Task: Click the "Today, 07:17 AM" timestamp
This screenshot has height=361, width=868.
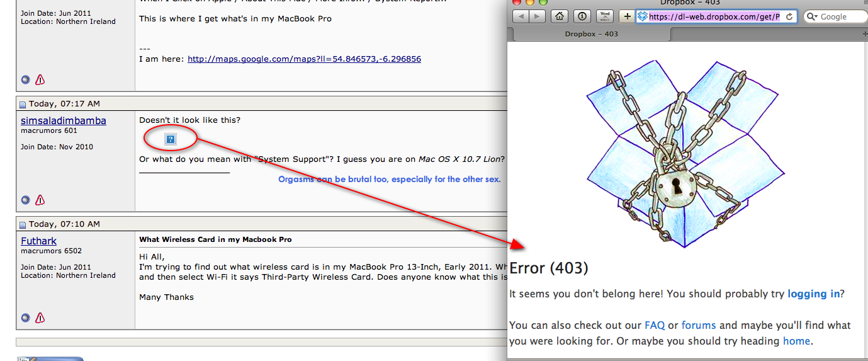Action: click(x=64, y=104)
